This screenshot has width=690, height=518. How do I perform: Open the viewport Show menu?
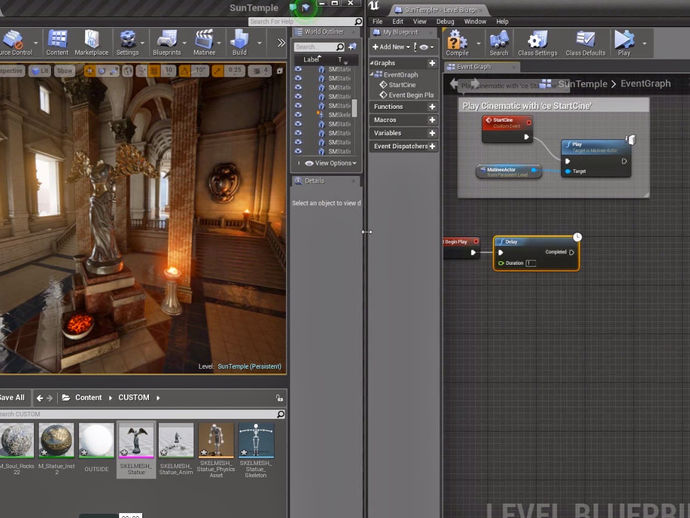coord(64,71)
